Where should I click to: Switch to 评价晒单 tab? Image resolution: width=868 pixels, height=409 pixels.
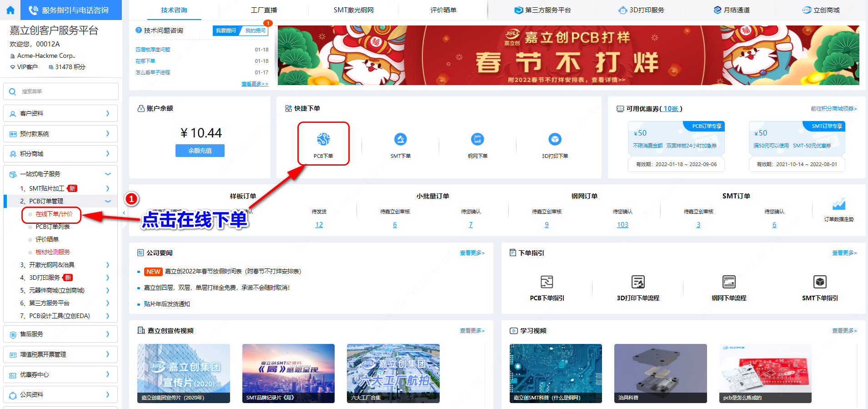click(443, 10)
